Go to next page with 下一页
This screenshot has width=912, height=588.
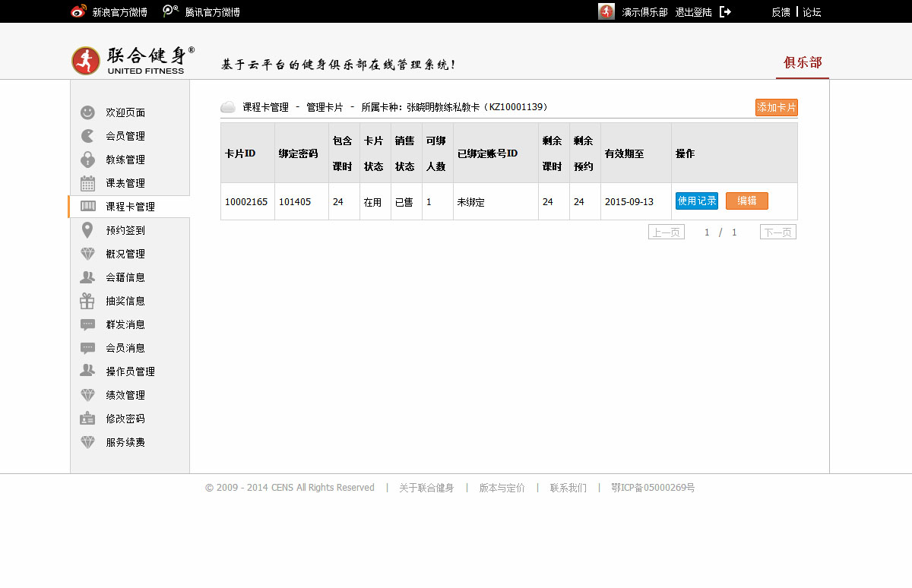click(x=777, y=232)
